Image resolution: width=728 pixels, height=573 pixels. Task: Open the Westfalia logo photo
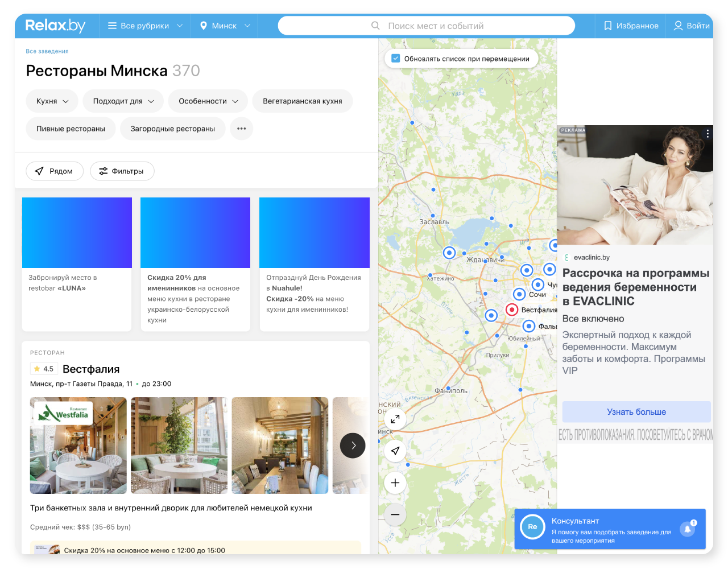(x=78, y=446)
